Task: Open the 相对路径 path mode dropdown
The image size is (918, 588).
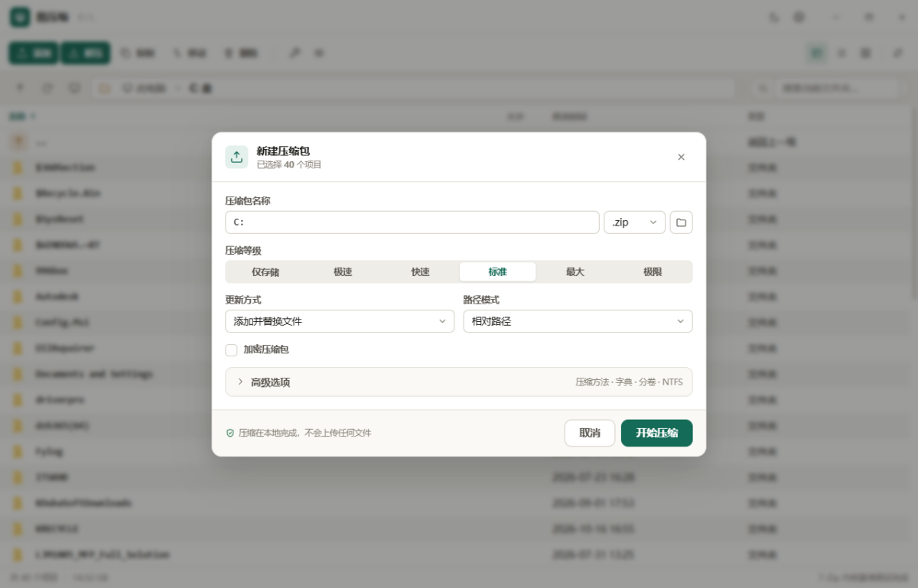Action: click(x=578, y=321)
